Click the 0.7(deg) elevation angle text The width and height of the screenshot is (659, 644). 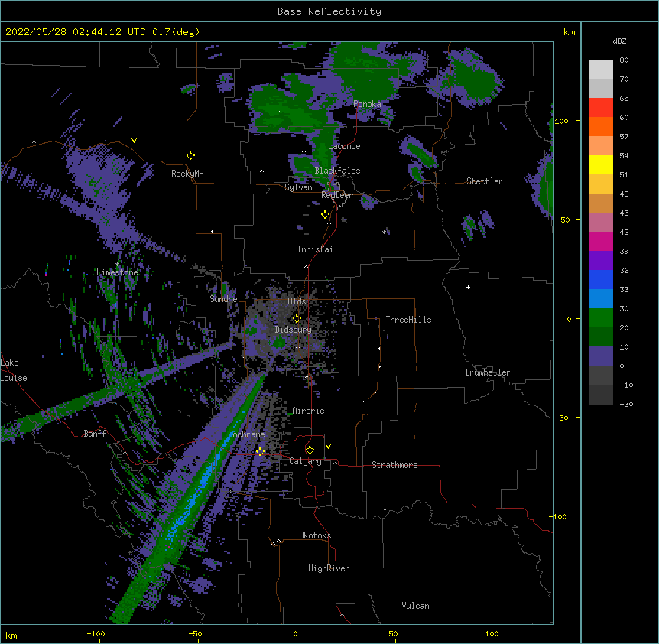tap(176, 32)
